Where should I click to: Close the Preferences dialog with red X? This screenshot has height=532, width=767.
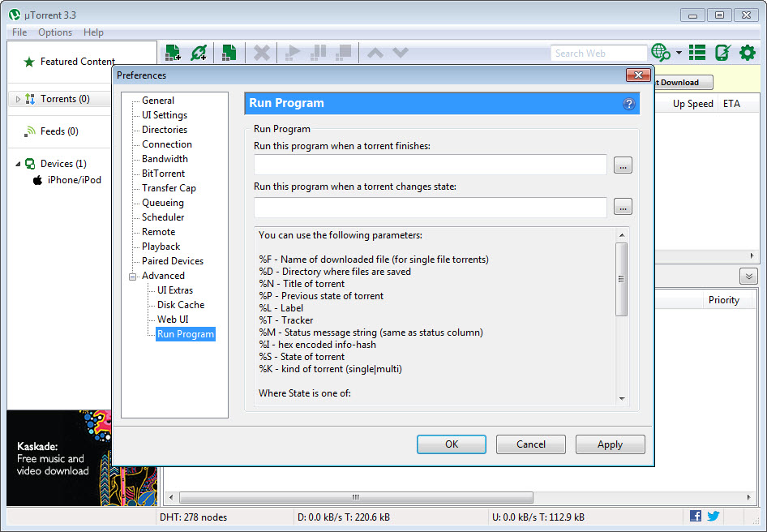pyautogui.click(x=638, y=75)
